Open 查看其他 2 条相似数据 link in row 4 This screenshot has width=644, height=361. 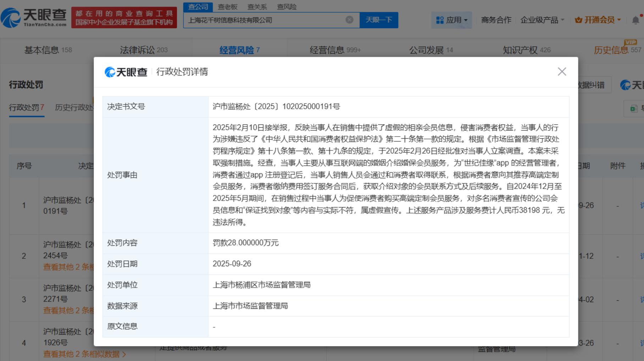coord(84,354)
